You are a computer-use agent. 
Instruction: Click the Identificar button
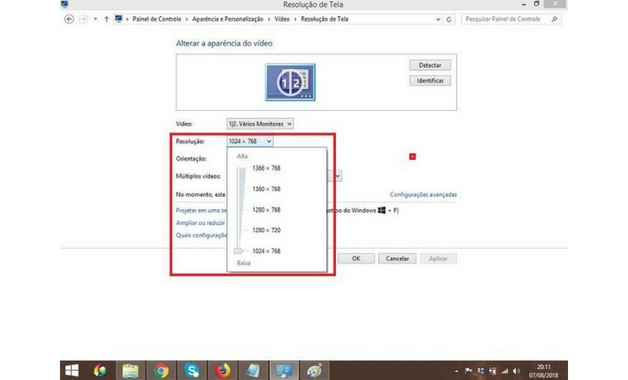click(430, 80)
